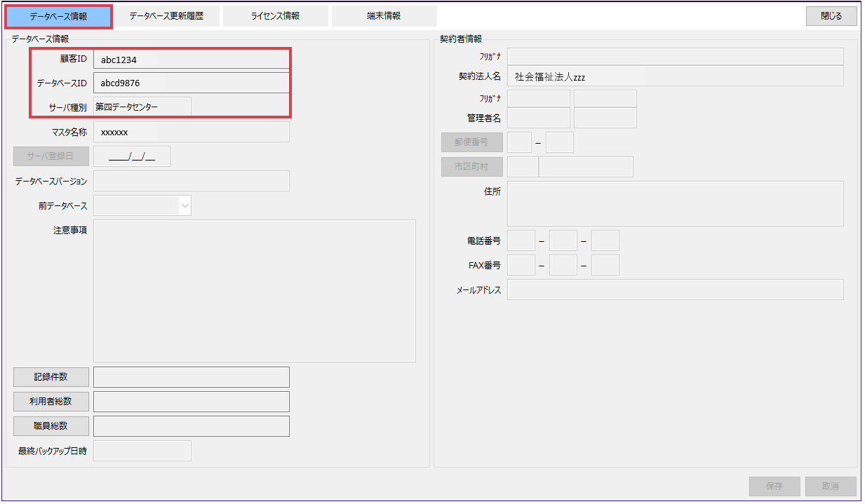Click the 顧客ID field containing abc1234
The image size is (865, 504).
[191, 60]
